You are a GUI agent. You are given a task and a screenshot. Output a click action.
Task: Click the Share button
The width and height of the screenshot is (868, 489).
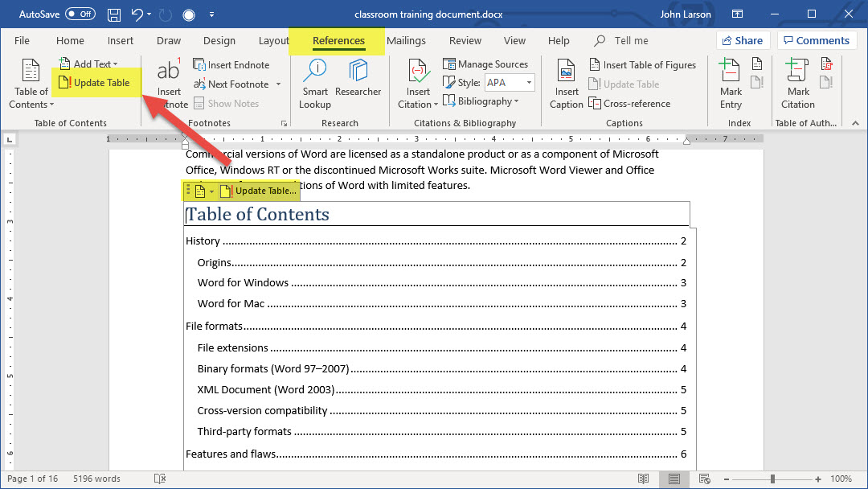coord(743,41)
